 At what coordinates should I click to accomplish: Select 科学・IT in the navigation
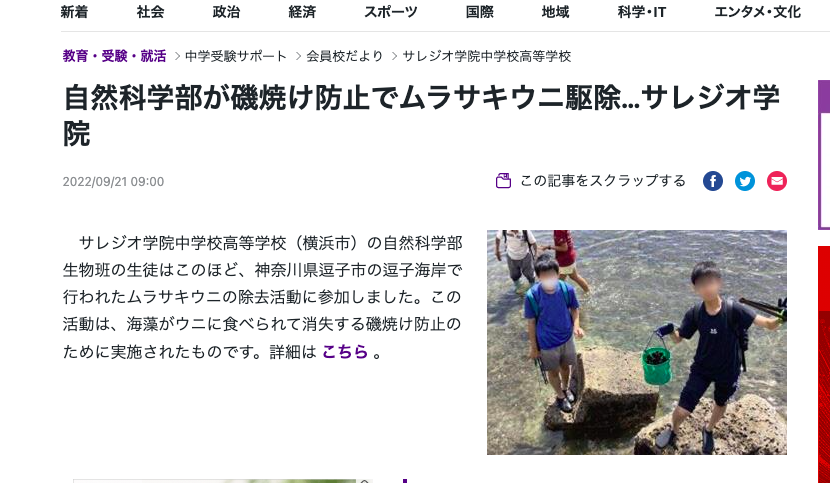click(642, 12)
